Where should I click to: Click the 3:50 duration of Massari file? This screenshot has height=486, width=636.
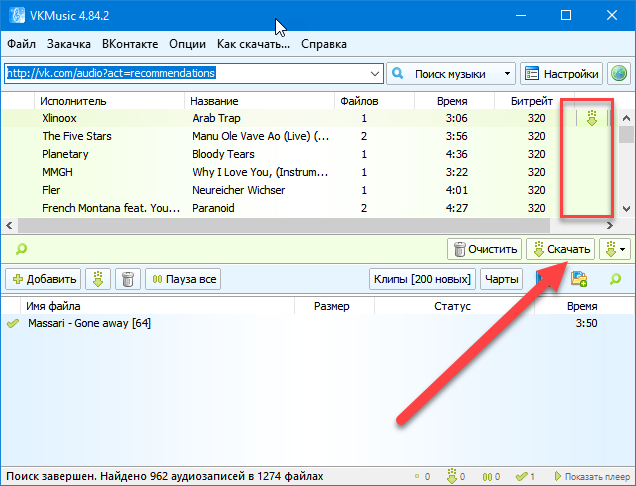pyautogui.click(x=586, y=323)
